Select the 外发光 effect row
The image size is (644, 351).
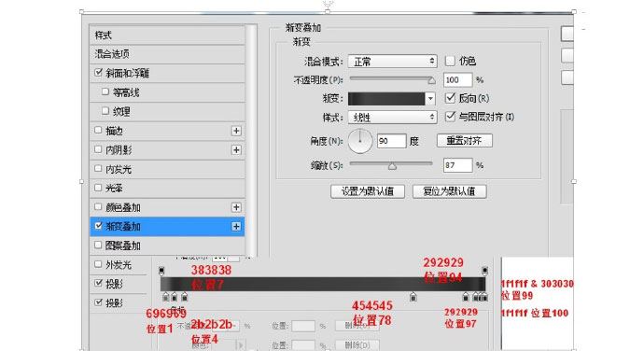click(119, 265)
